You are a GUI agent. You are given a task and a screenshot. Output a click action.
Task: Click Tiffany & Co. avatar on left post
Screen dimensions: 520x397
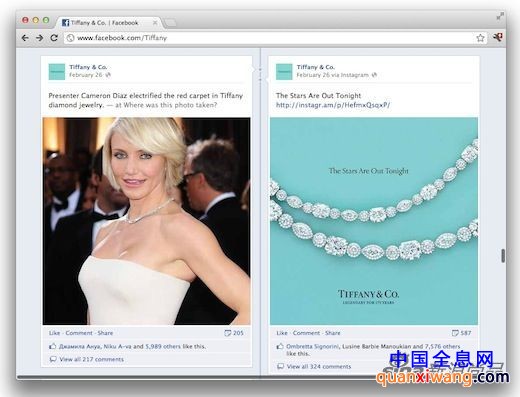click(57, 72)
